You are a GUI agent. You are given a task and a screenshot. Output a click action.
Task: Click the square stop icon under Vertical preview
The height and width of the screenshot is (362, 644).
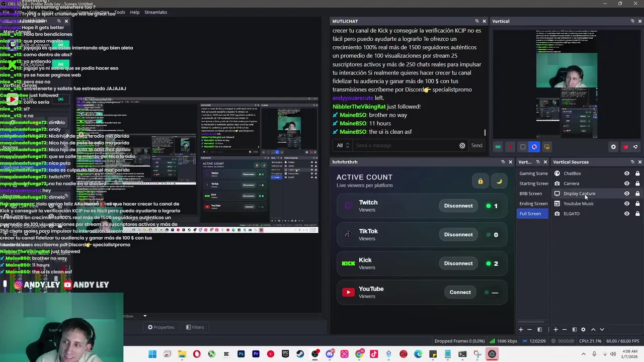(x=522, y=147)
